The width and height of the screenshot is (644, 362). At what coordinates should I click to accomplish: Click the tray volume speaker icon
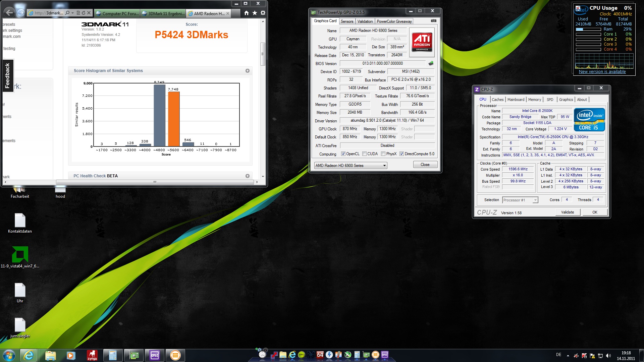point(608,356)
